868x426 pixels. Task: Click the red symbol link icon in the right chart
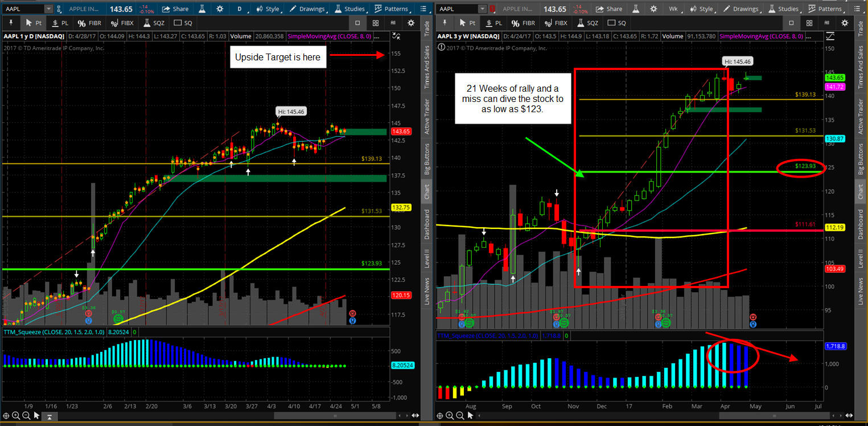[492, 9]
